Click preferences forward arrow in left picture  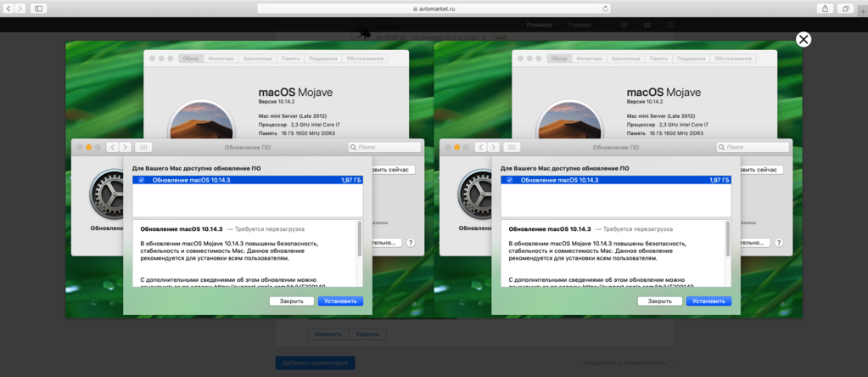pos(125,147)
